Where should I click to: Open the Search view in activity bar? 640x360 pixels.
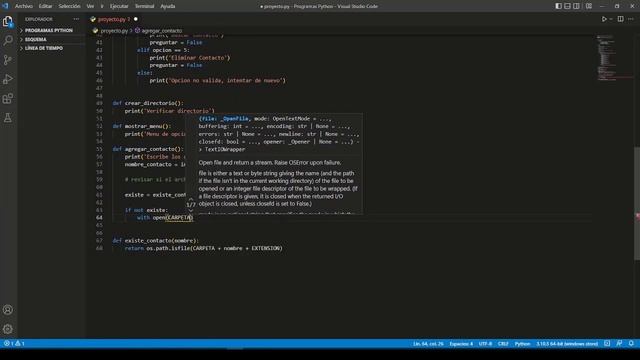pyautogui.click(x=8, y=40)
